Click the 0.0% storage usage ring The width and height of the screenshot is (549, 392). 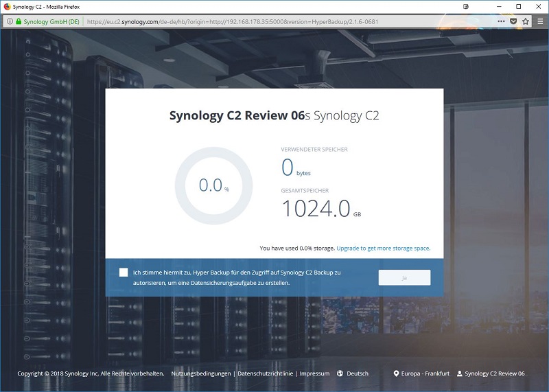point(213,185)
